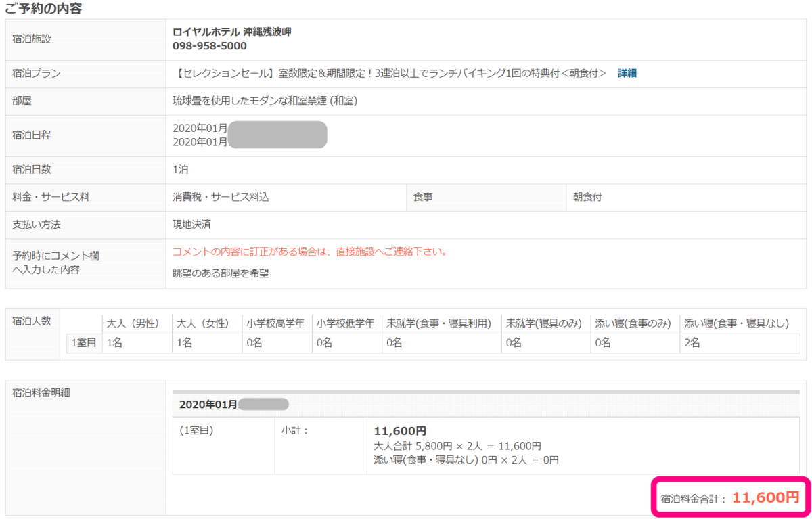Click 2020年01月 date header in fee breakdown

pyautogui.click(x=208, y=405)
